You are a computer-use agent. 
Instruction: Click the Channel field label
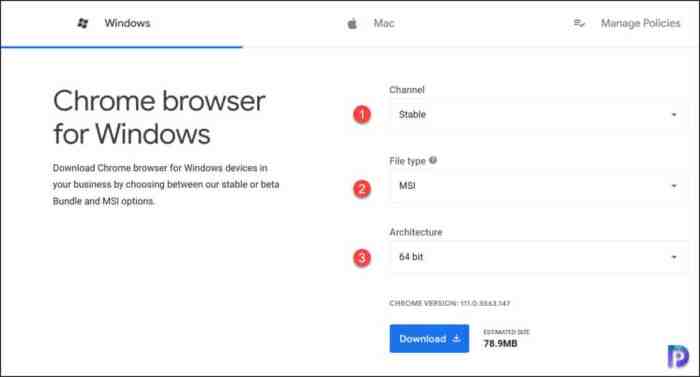coord(407,90)
